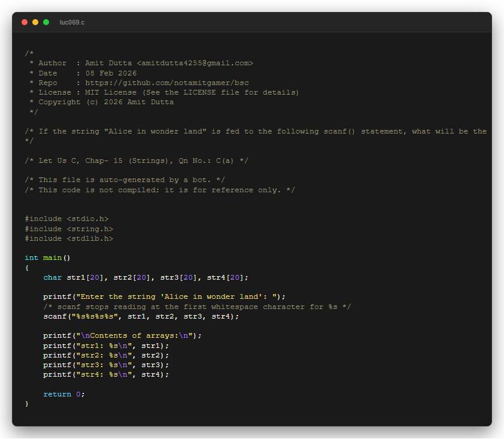Click the printf 'str3: %s' line
This screenshot has height=439, width=504.
106,365
